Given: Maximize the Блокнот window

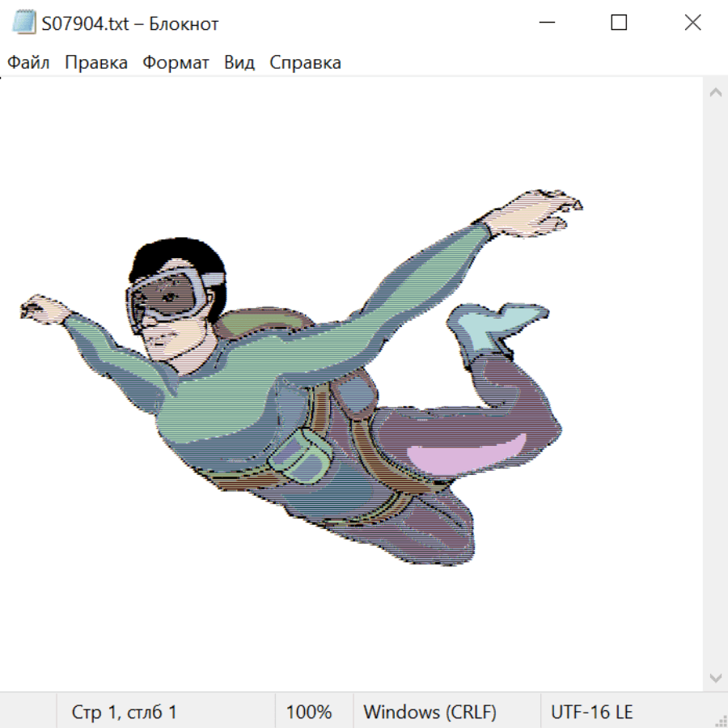Looking at the screenshot, I should [x=619, y=23].
